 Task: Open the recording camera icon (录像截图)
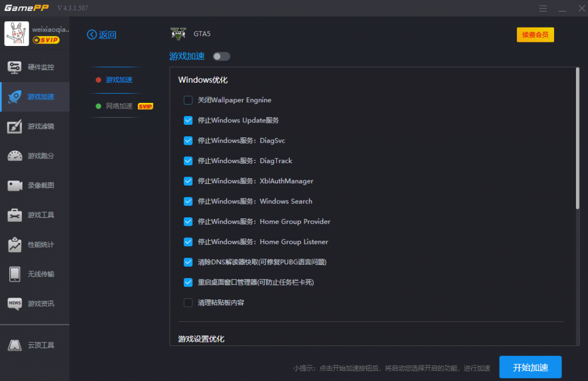pos(14,186)
